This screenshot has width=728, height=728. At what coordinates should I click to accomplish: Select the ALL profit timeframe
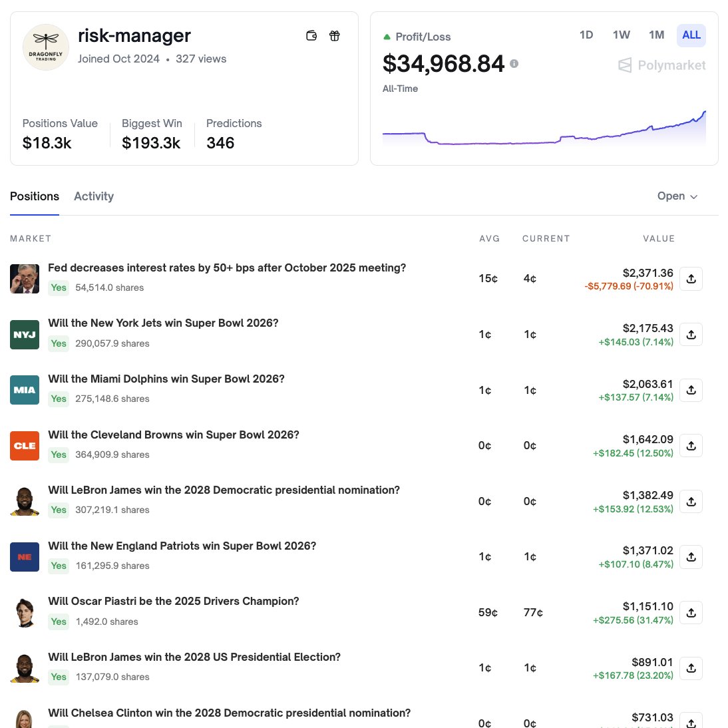(691, 35)
